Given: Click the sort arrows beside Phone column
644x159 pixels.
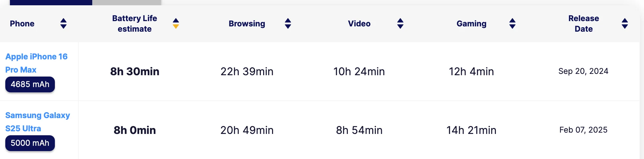Looking at the screenshot, I should click(63, 23).
